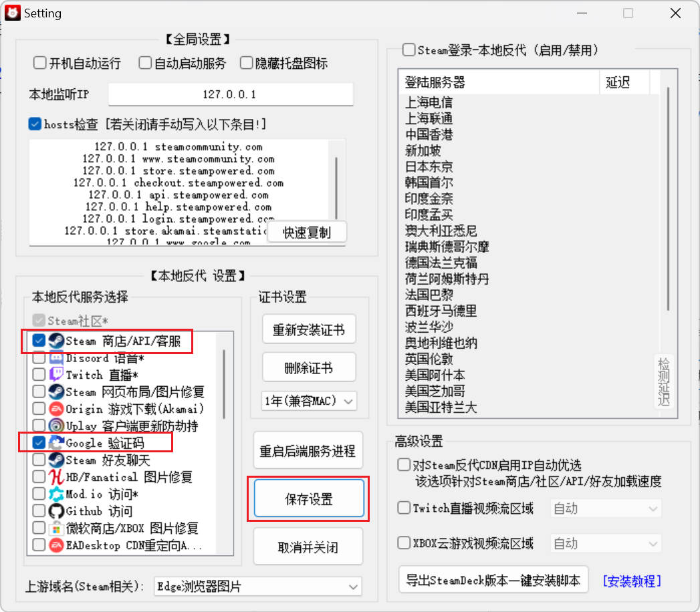Click the 删除证书 button
The width and height of the screenshot is (700, 612).
coord(309,367)
